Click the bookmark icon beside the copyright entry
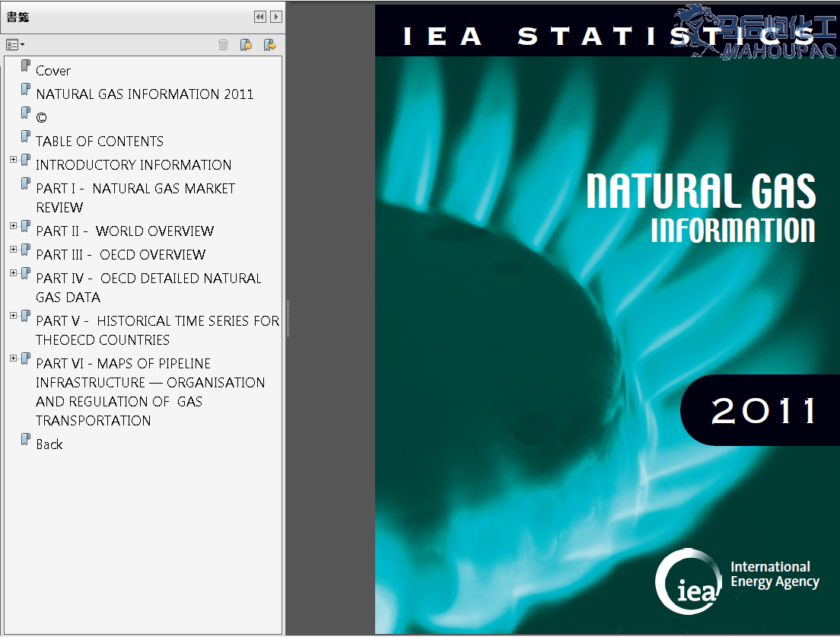840x637 pixels. pyautogui.click(x=26, y=113)
